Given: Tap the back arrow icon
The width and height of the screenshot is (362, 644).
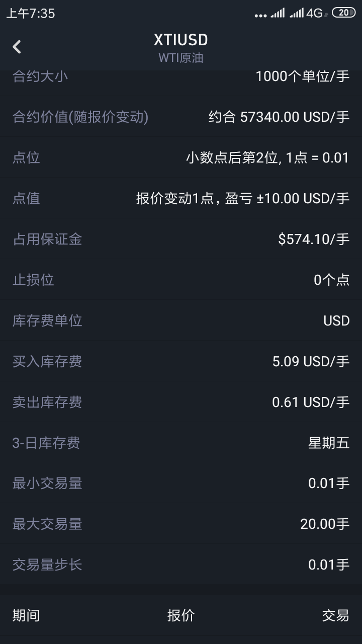Looking at the screenshot, I should pyautogui.click(x=17, y=47).
